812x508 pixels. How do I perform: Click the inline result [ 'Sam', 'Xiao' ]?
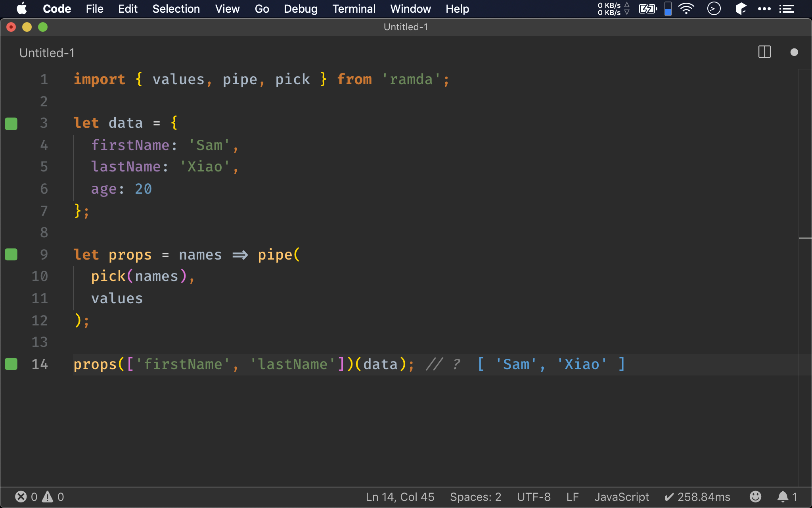point(552,364)
